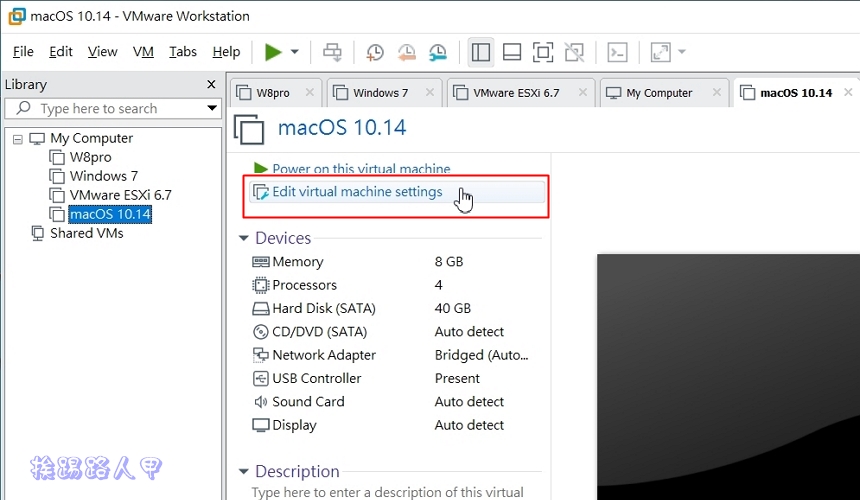This screenshot has width=860, height=500.
Task: Click Send Ctrl+Alt+Del toolbar icon
Action: coord(332,52)
